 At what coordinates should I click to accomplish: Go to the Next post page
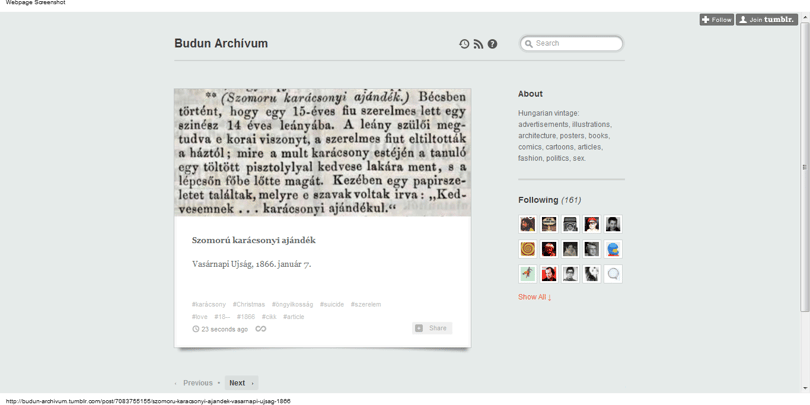point(241,383)
